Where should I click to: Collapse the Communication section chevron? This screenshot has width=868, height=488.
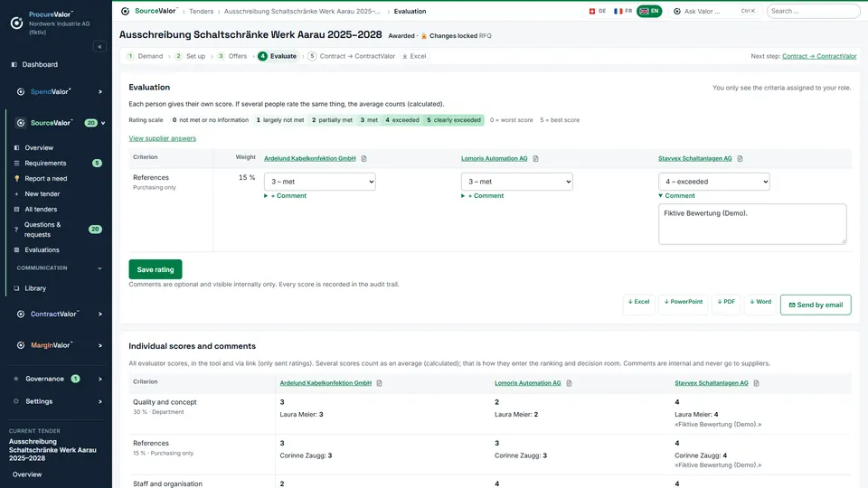coord(99,268)
